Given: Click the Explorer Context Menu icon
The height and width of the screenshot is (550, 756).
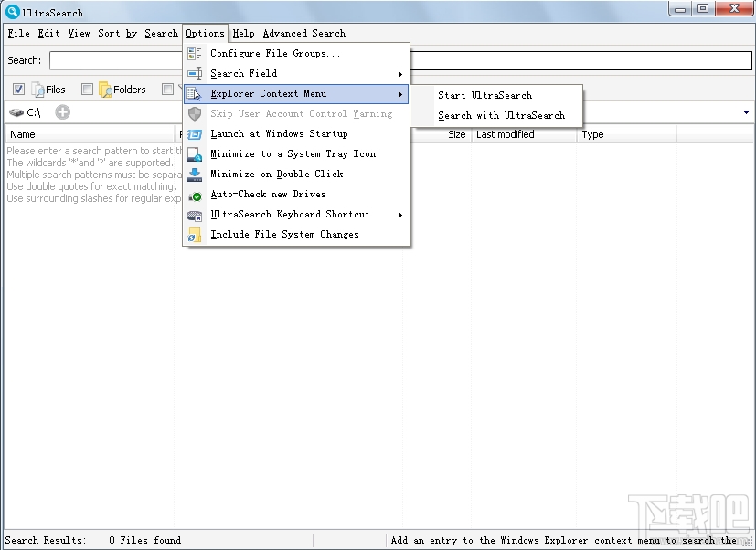Looking at the screenshot, I should tap(193, 93).
